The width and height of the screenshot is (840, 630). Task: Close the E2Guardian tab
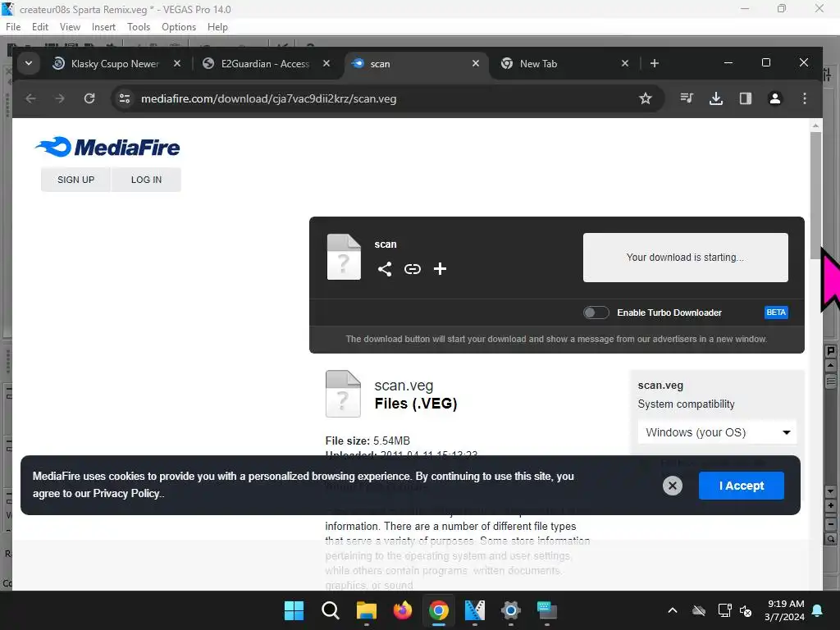tap(326, 63)
